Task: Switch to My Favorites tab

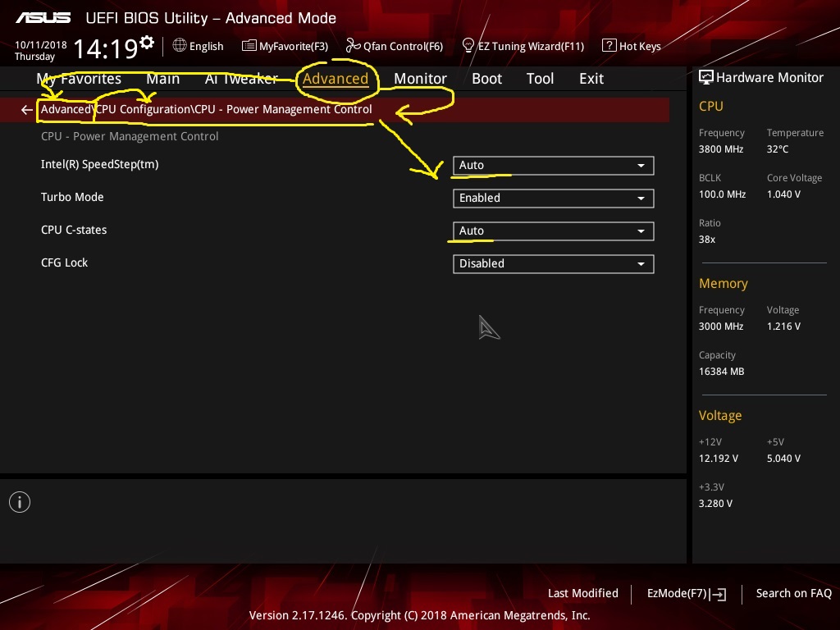Action: [x=79, y=79]
